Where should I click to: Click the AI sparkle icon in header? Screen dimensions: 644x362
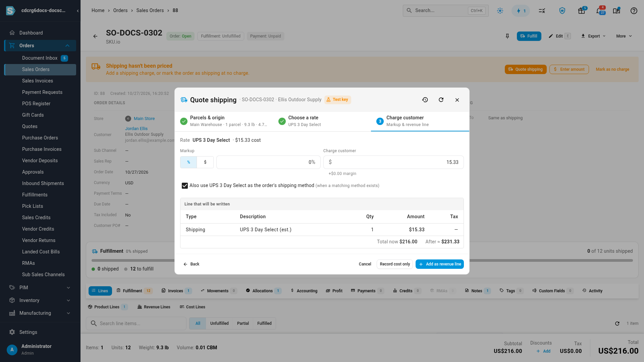tap(500, 11)
